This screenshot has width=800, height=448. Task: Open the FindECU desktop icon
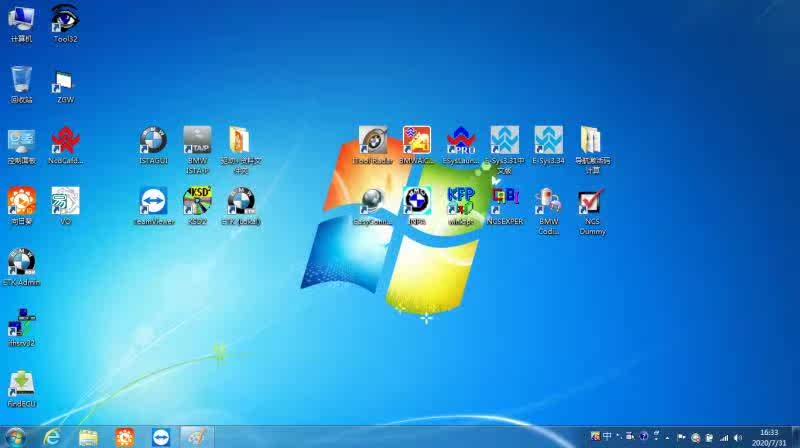click(x=21, y=389)
